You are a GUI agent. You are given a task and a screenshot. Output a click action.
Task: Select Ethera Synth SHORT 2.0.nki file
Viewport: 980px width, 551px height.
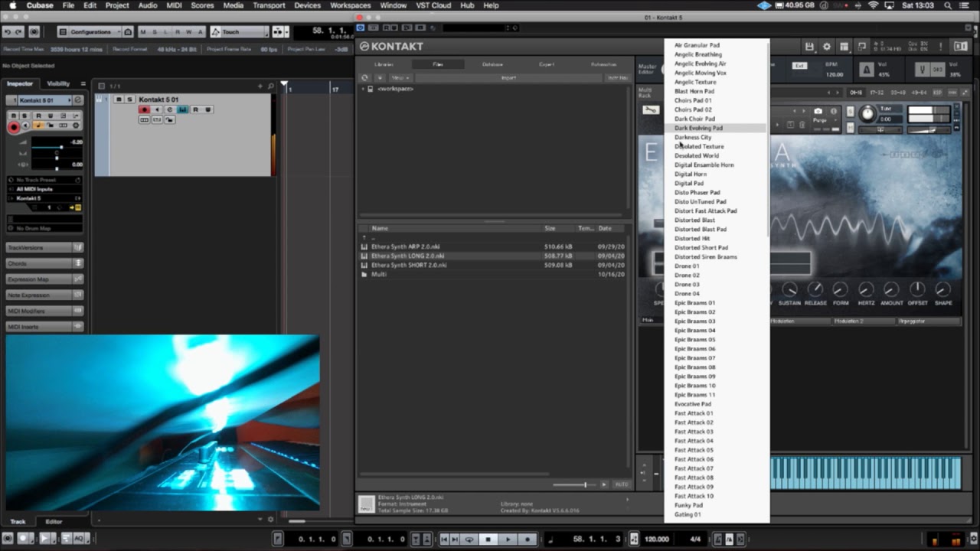[x=409, y=265]
